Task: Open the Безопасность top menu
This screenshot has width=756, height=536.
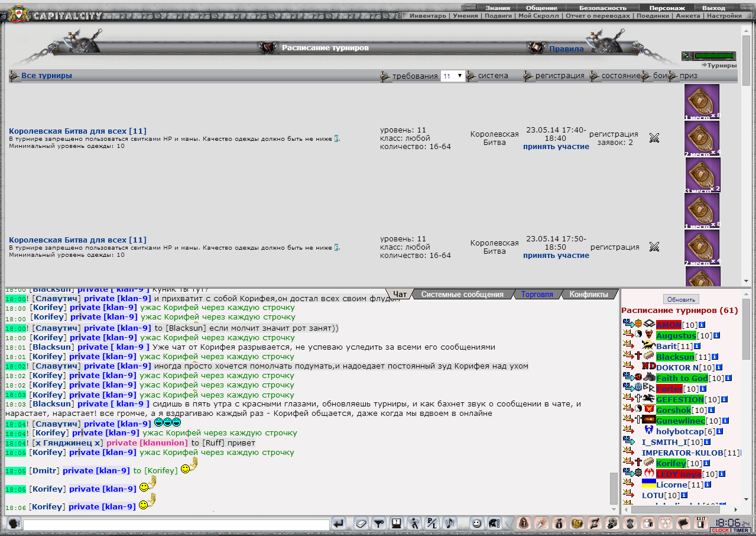Action: pos(602,8)
